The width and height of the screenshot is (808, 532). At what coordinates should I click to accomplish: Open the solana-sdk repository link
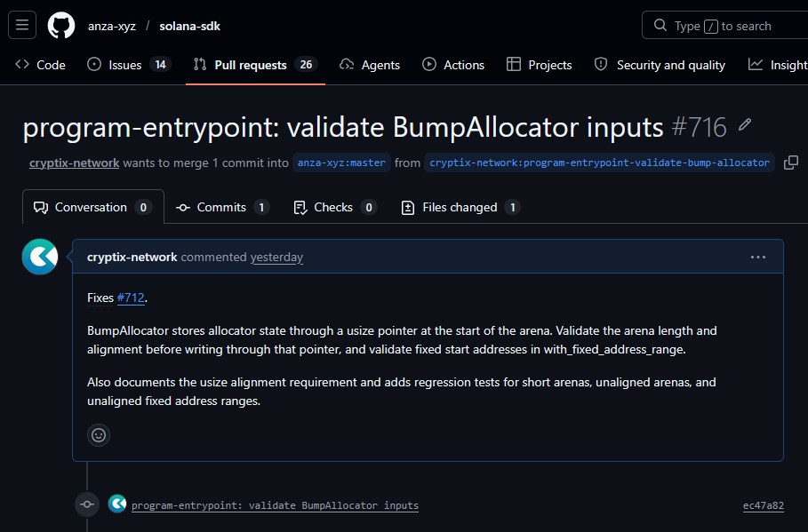point(189,27)
